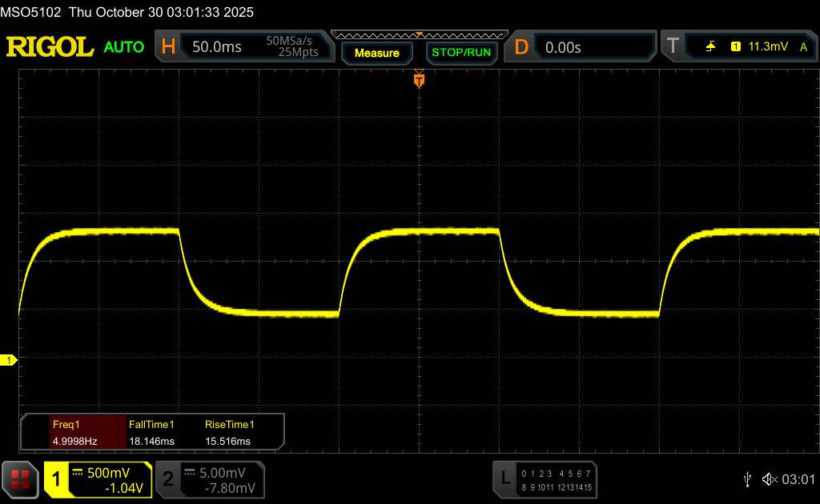The height and width of the screenshot is (504, 820).
Task: Open the red function navigation grid icon
Action: (20, 479)
